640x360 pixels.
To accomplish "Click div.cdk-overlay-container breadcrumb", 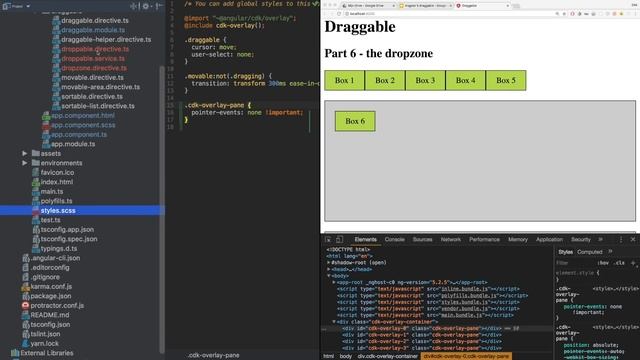I will pyautogui.click(x=387, y=356).
